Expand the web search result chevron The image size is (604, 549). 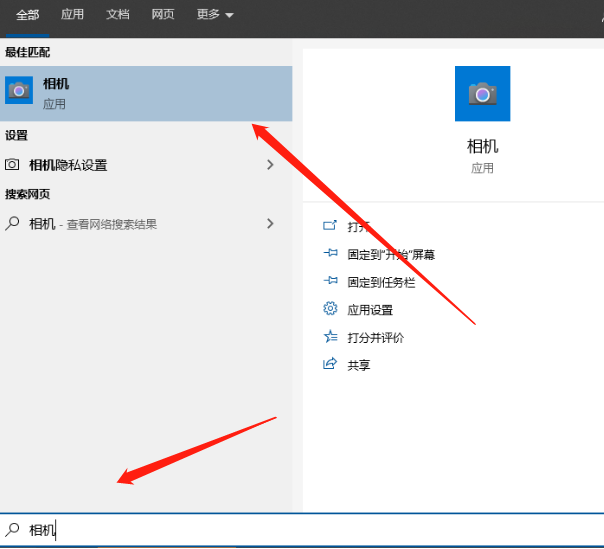coord(270,223)
